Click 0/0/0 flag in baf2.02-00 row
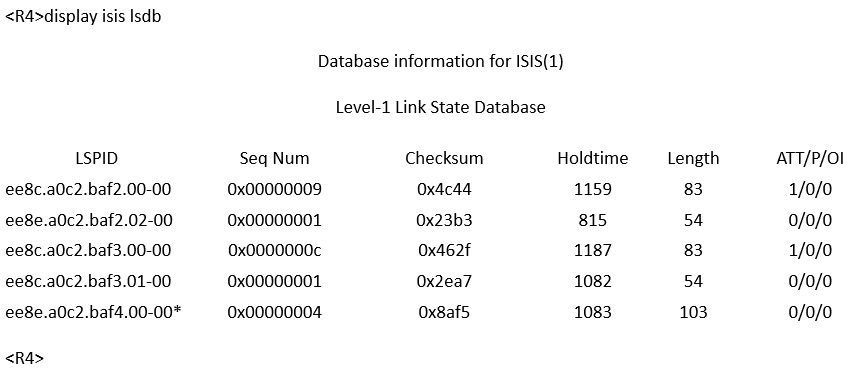This screenshot has width=850, height=373. point(810,220)
